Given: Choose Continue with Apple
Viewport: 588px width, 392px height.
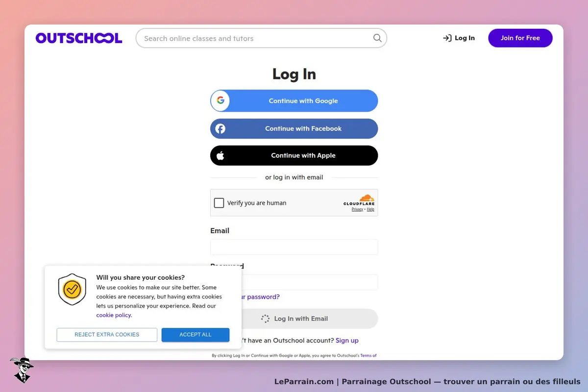Looking at the screenshot, I should [294, 155].
